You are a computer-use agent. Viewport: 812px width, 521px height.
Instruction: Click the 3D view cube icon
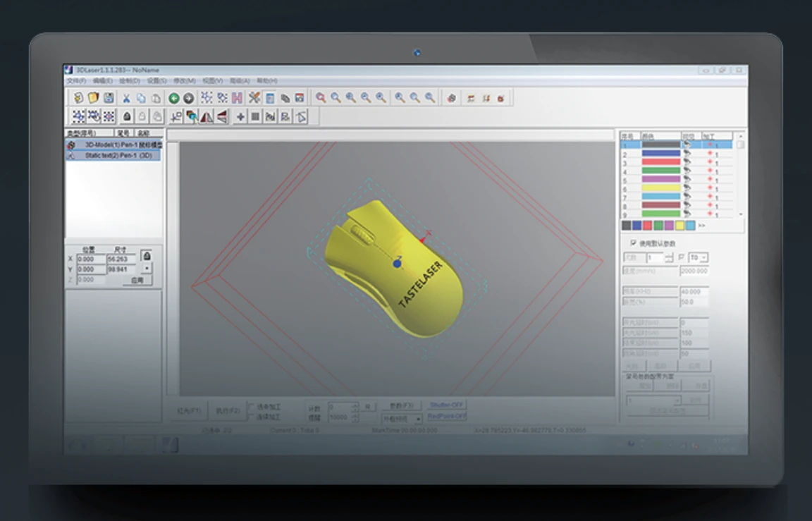click(452, 98)
